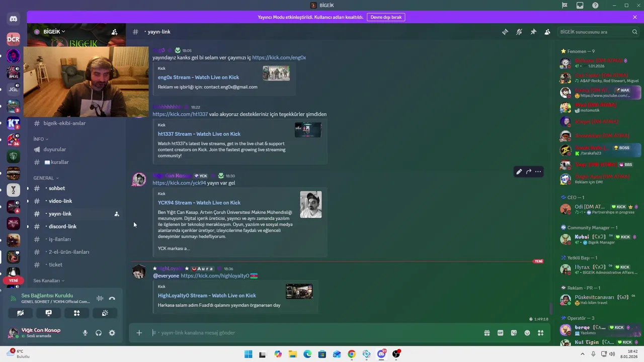Disconnect from the voice call
644x362 pixels.
[x=112, y=298]
